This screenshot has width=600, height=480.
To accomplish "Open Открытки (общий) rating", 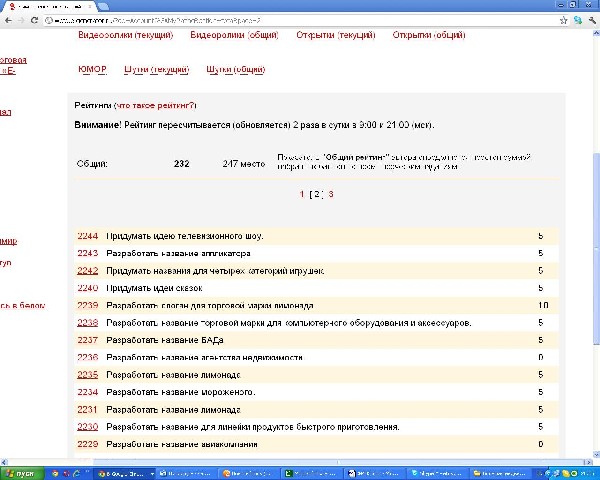I will pos(429,35).
